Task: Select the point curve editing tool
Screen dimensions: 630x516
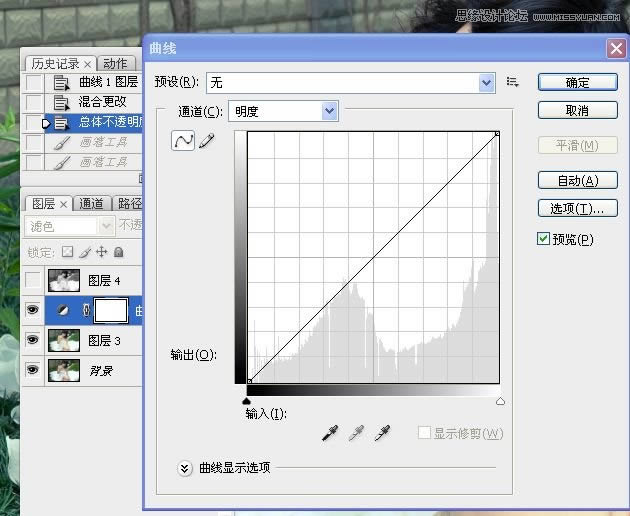Action: (x=183, y=141)
